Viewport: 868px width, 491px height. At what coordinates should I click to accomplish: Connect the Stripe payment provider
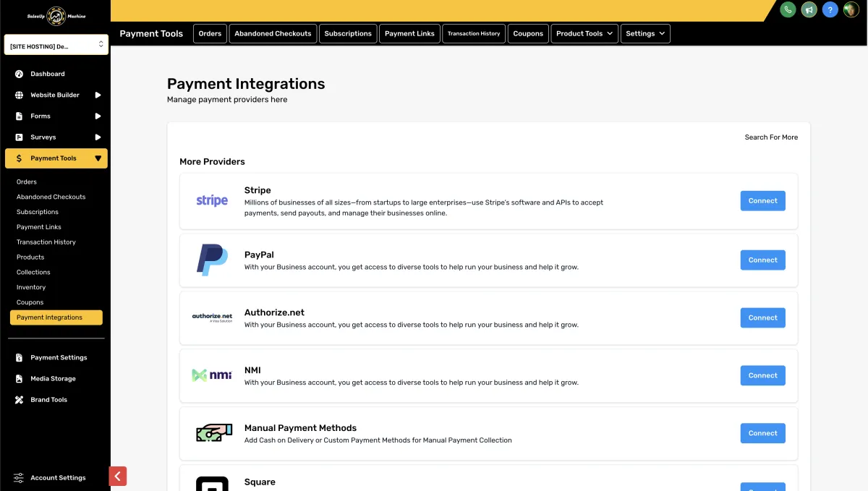click(x=762, y=201)
